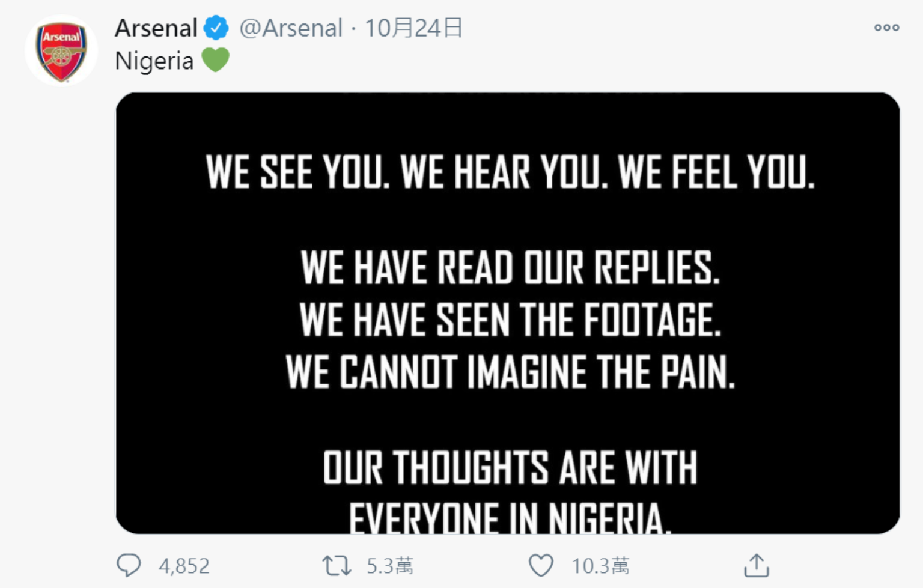
Task: Open the three-dot more options menu
Action: 886,28
